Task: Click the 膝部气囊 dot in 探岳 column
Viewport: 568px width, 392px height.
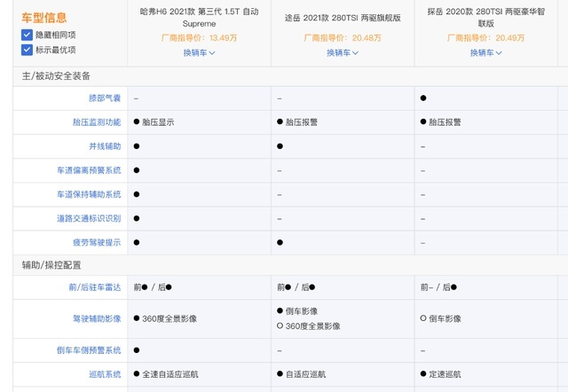Action: (x=423, y=98)
